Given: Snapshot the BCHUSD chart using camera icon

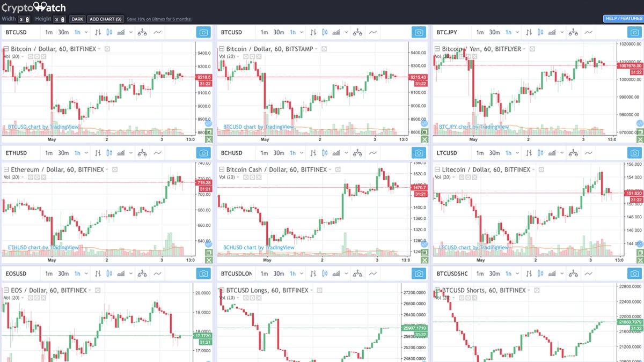Looking at the screenshot, I should 419,153.
